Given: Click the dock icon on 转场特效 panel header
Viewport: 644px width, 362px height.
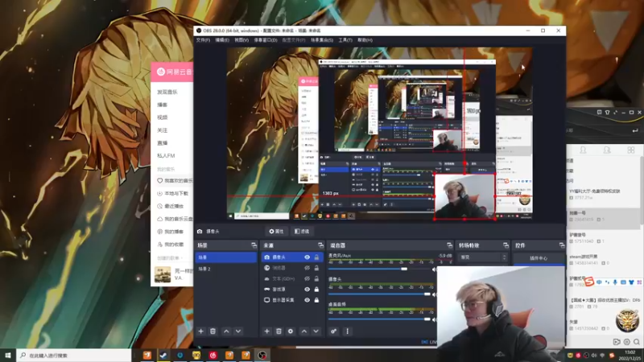Looking at the screenshot, I should (x=506, y=245).
